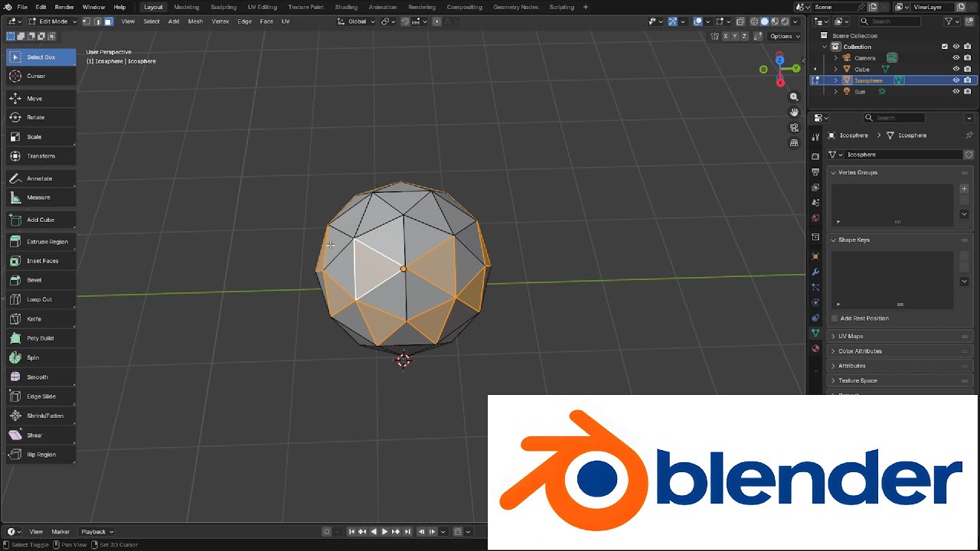Viewport: 980px width, 551px height.
Task: Select the Knife tool
Action: (x=41, y=318)
